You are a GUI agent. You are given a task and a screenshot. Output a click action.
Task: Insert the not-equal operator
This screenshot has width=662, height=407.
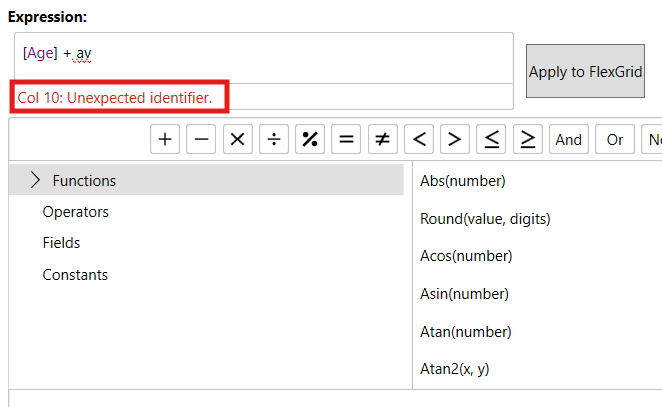[382, 140]
